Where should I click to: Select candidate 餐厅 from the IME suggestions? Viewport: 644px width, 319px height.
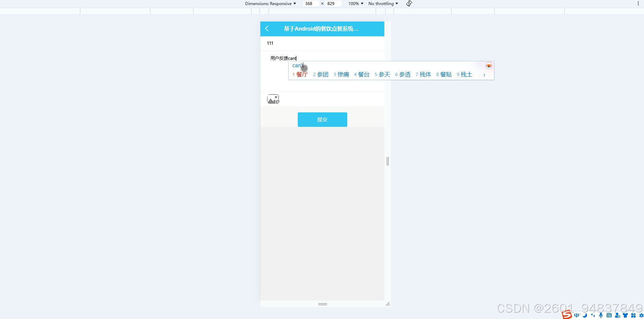coord(302,74)
